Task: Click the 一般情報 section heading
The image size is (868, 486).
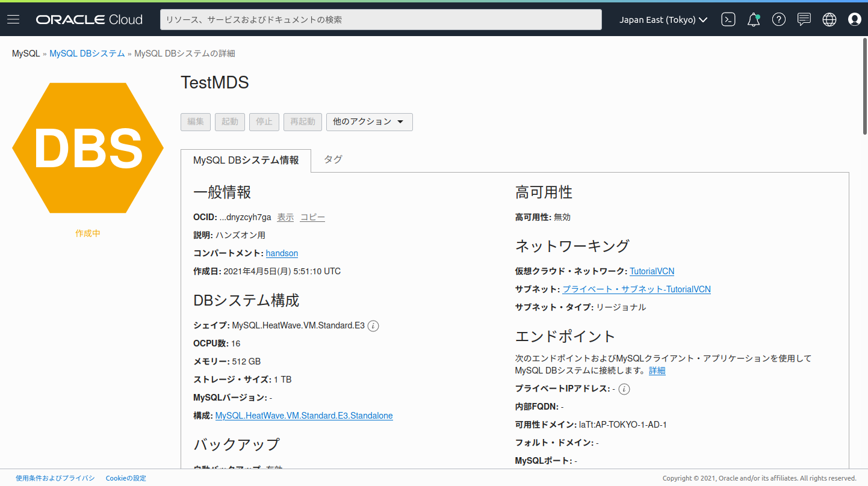Action: 222,192
